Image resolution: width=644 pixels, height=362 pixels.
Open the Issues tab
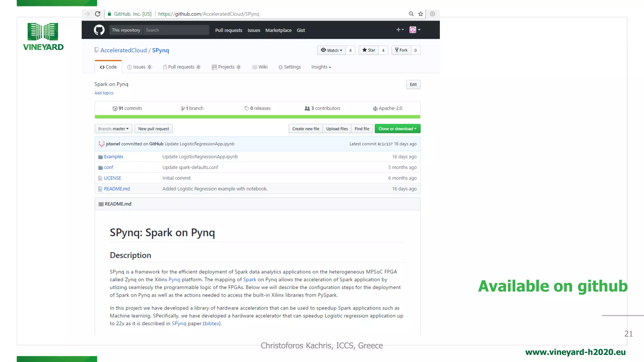coord(139,67)
